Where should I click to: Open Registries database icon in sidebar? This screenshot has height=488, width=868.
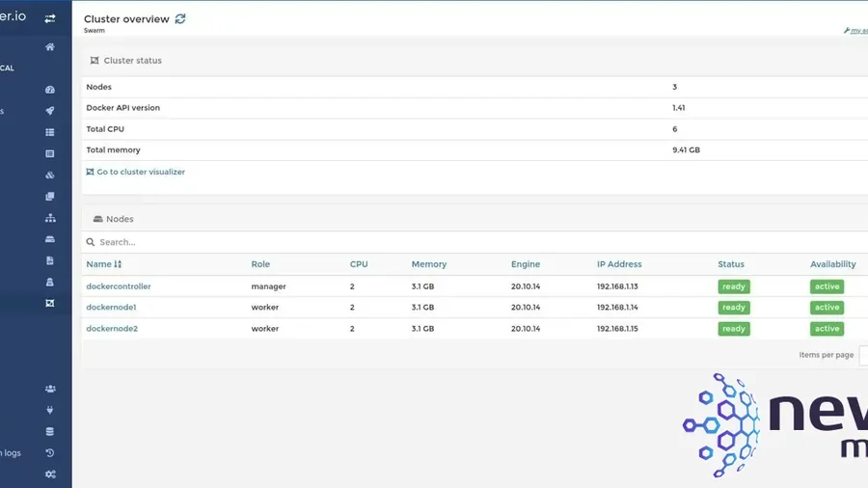pyautogui.click(x=50, y=431)
